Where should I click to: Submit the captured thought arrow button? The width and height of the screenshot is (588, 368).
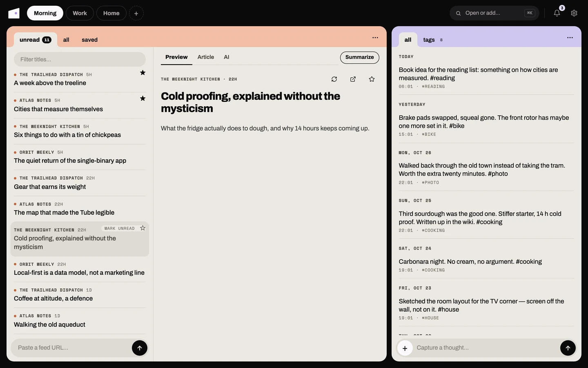(568, 348)
